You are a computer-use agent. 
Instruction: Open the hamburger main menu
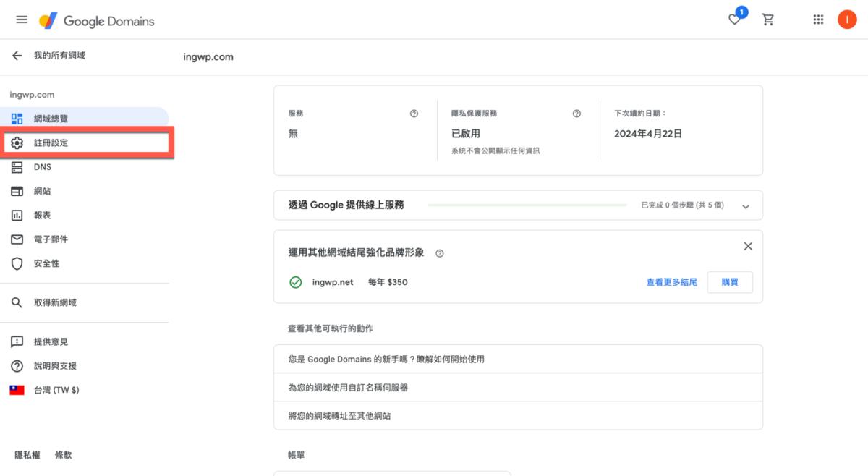tap(22, 20)
